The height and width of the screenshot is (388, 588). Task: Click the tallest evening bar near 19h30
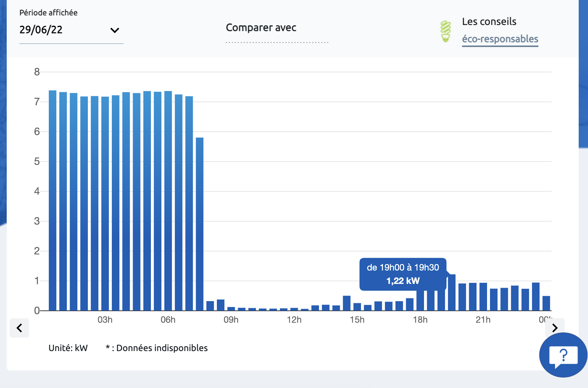(452, 292)
